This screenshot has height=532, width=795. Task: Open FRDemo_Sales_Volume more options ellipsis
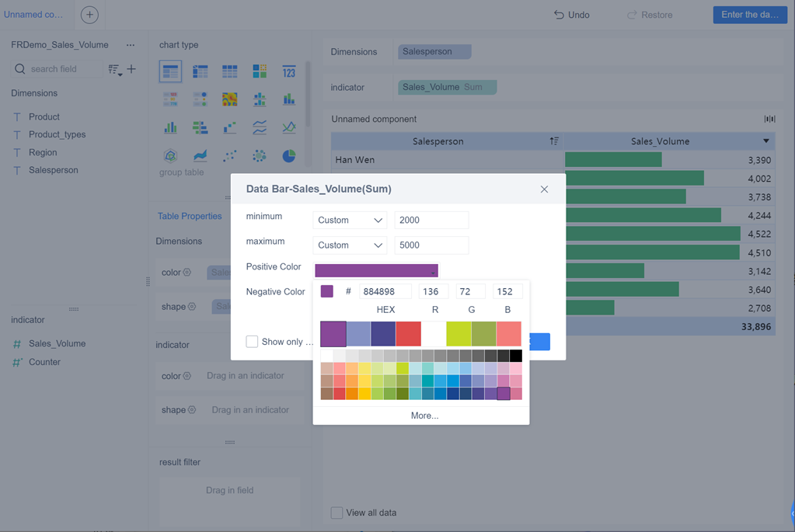tap(131, 45)
